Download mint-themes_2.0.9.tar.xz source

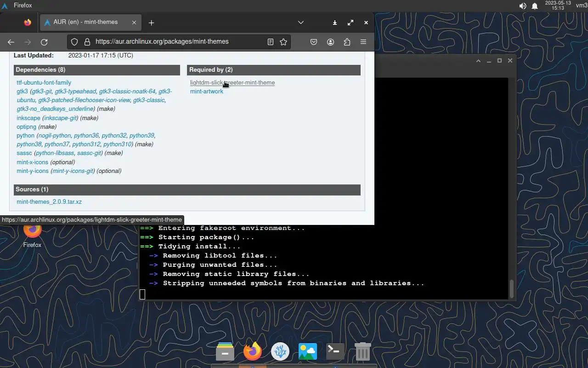pos(49,202)
